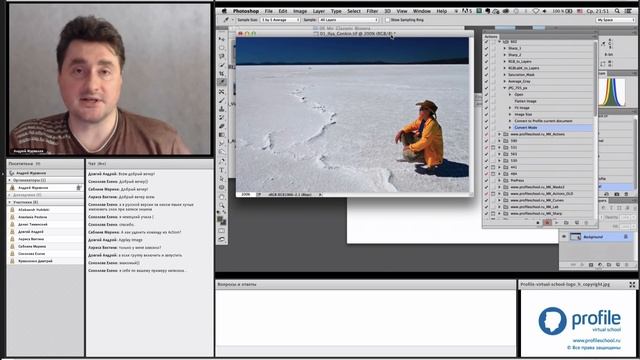Toggle dialog box for set 441

coord(493,167)
